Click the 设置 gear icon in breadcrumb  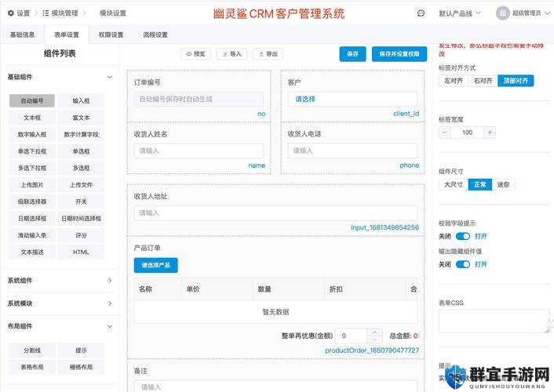pos(11,13)
